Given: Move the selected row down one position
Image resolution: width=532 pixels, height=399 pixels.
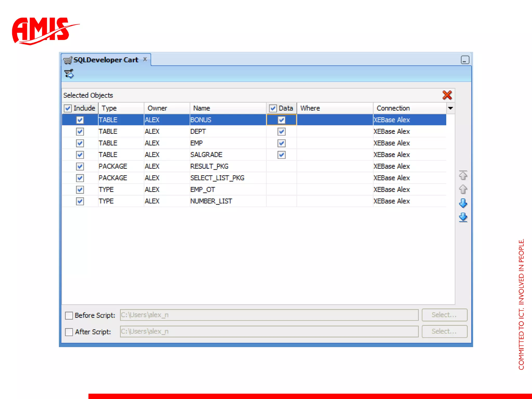Looking at the screenshot, I should 463,203.
